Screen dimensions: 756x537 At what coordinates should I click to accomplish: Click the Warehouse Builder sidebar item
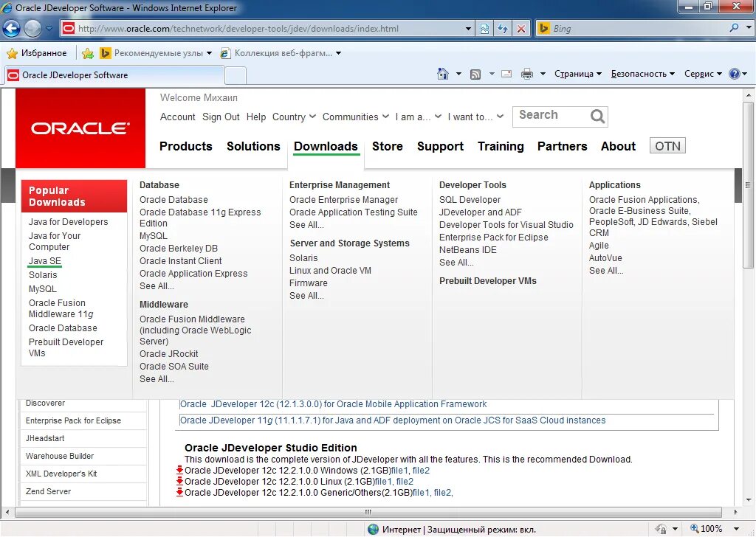(x=60, y=456)
